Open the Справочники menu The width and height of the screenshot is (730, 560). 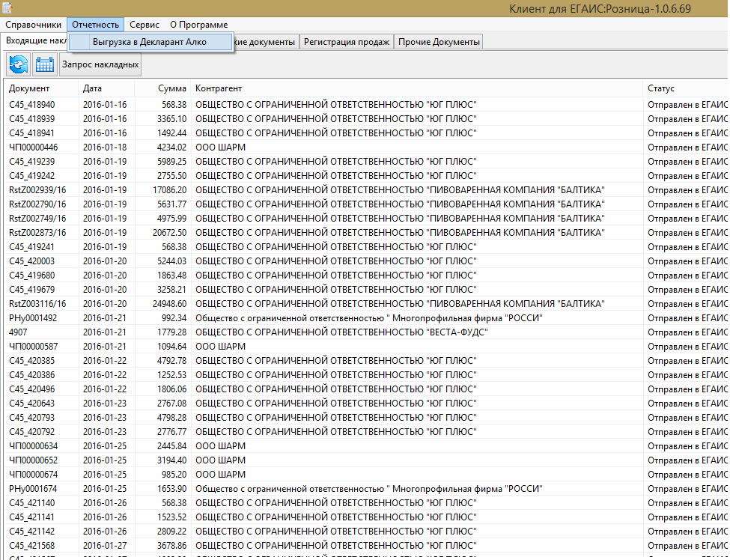click(33, 25)
